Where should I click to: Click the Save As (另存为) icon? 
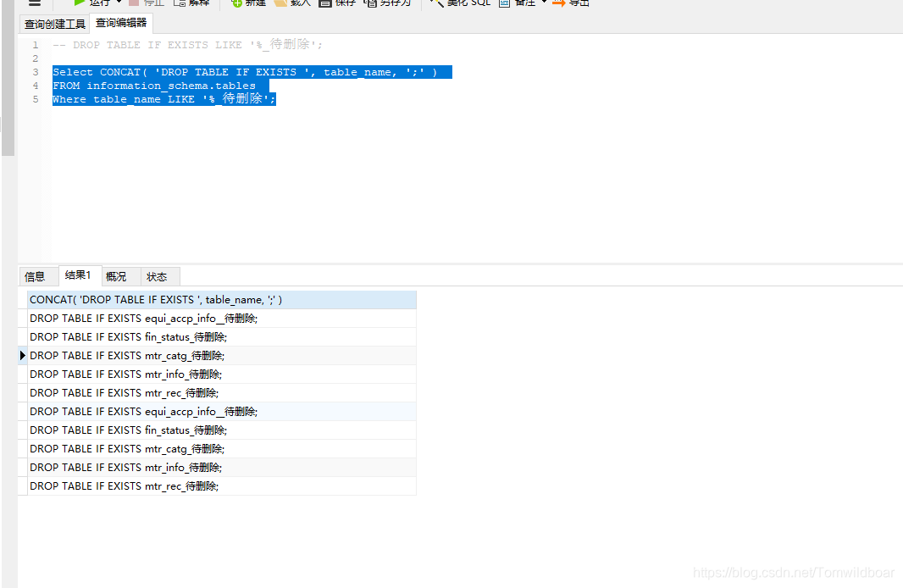click(370, 3)
